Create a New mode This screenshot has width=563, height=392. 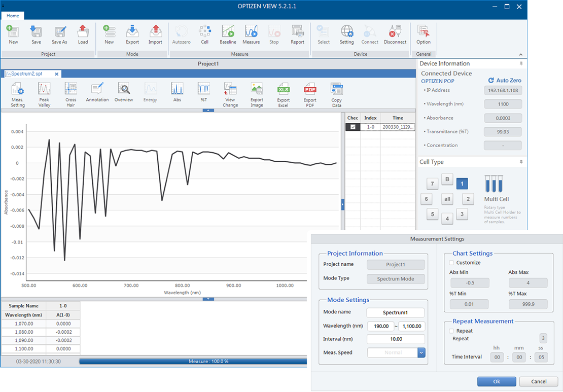[109, 34]
